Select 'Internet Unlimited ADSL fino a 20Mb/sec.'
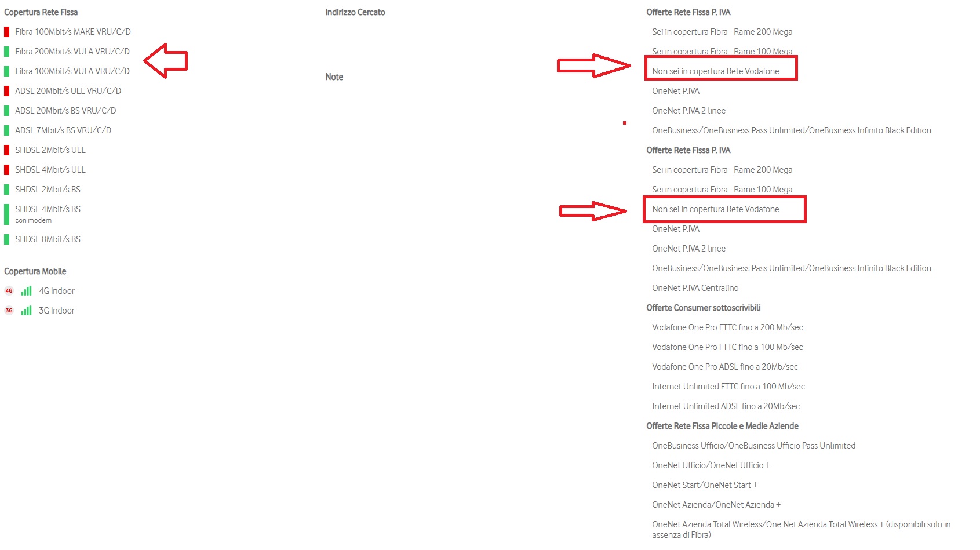980x550 pixels. 727,406
